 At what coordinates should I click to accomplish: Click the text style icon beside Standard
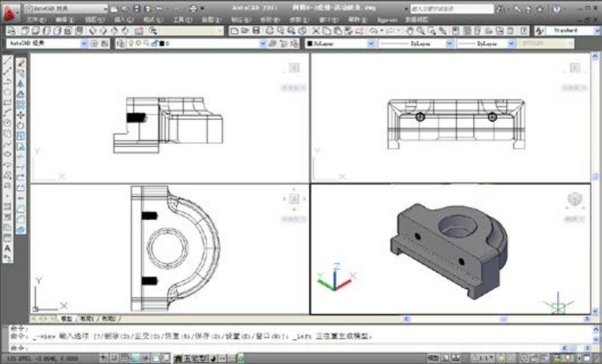pyautogui.click(x=539, y=31)
